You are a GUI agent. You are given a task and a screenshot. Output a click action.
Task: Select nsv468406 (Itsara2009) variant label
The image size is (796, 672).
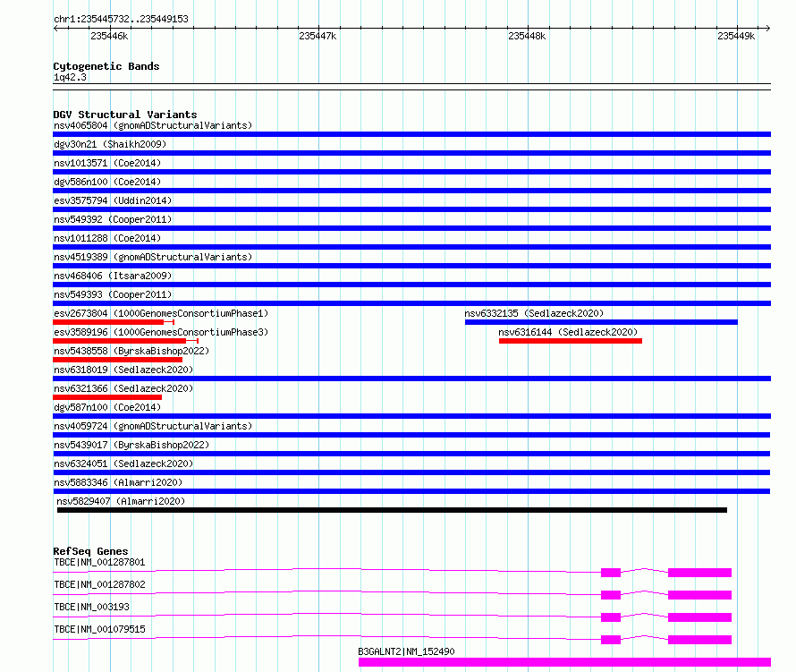(113, 276)
